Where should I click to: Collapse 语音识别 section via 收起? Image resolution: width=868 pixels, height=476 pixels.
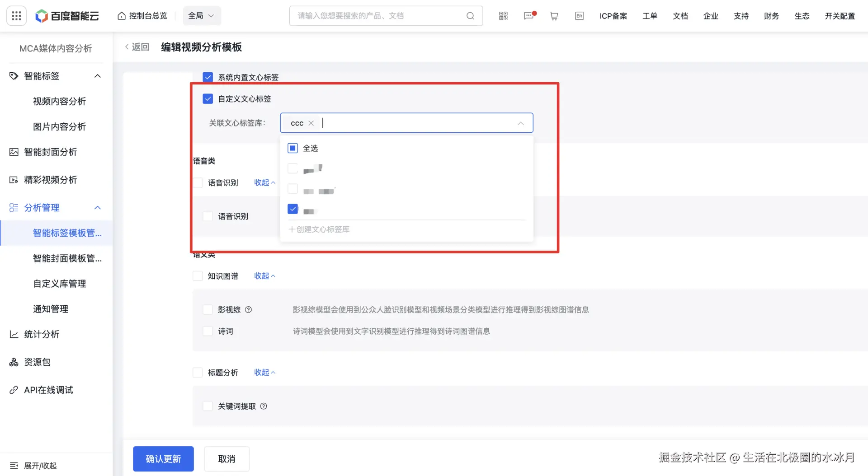point(264,182)
